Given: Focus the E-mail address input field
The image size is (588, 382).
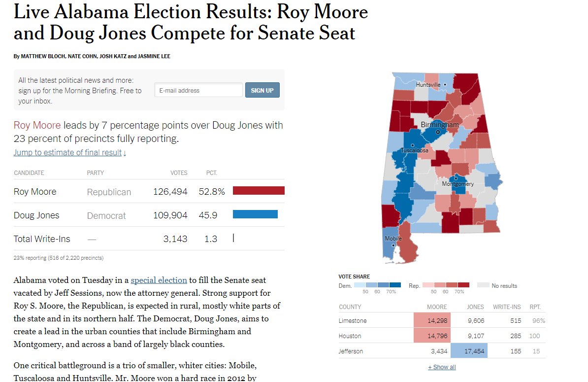Looking at the screenshot, I should 198,90.
